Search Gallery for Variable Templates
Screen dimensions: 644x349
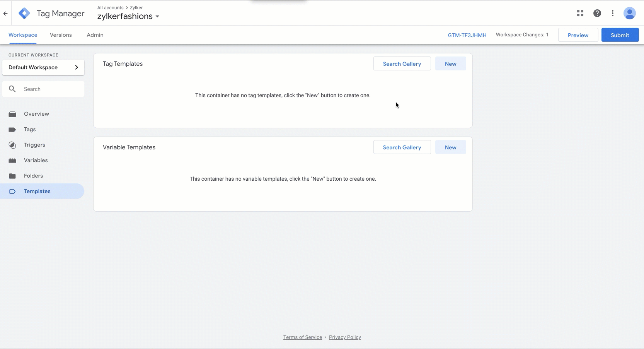[402, 147]
